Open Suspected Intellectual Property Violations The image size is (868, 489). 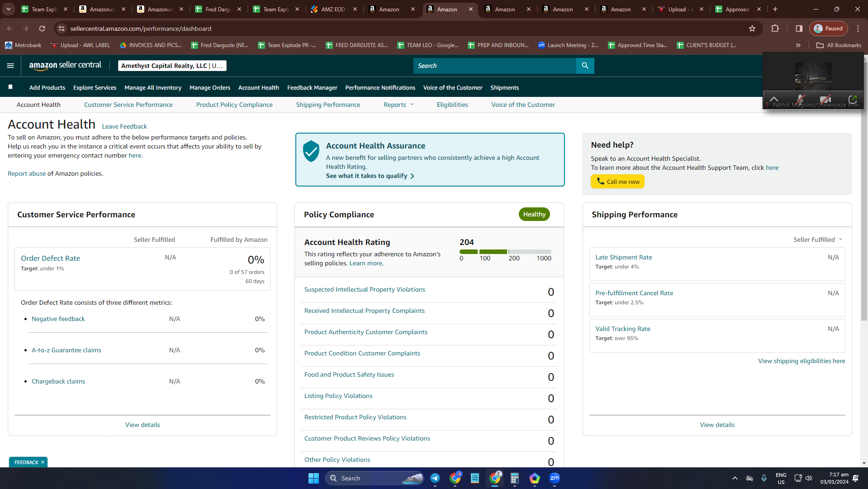coord(365,289)
